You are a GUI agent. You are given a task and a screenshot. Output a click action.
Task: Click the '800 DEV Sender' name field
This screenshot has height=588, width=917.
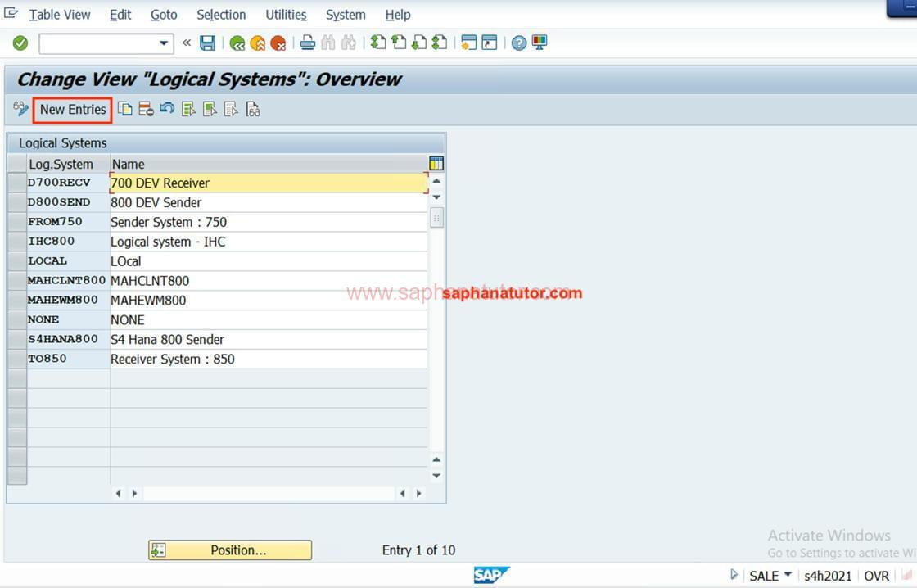[x=269, y=202]
